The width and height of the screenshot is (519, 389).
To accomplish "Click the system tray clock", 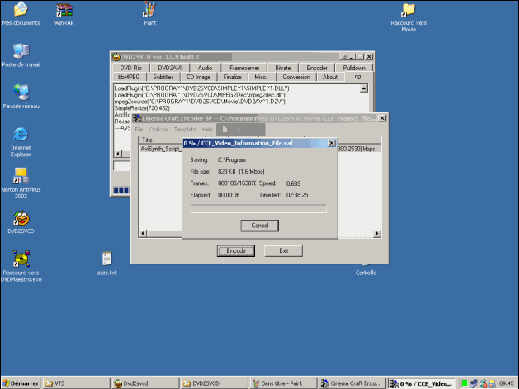I will click(506, 384).
